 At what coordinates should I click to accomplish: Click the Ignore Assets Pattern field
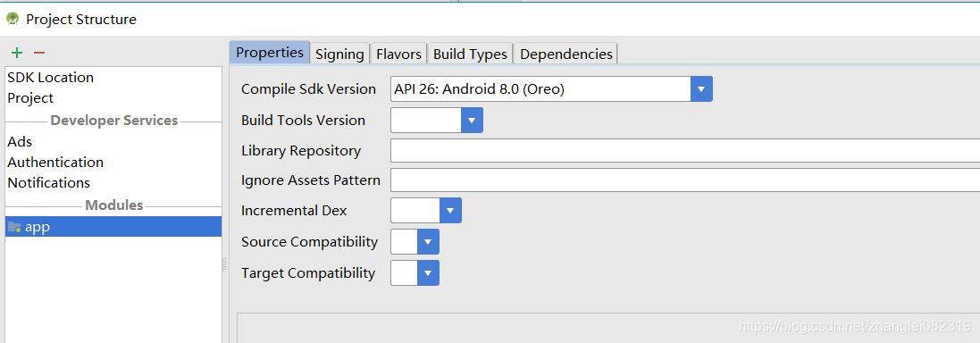click(685, 180)
